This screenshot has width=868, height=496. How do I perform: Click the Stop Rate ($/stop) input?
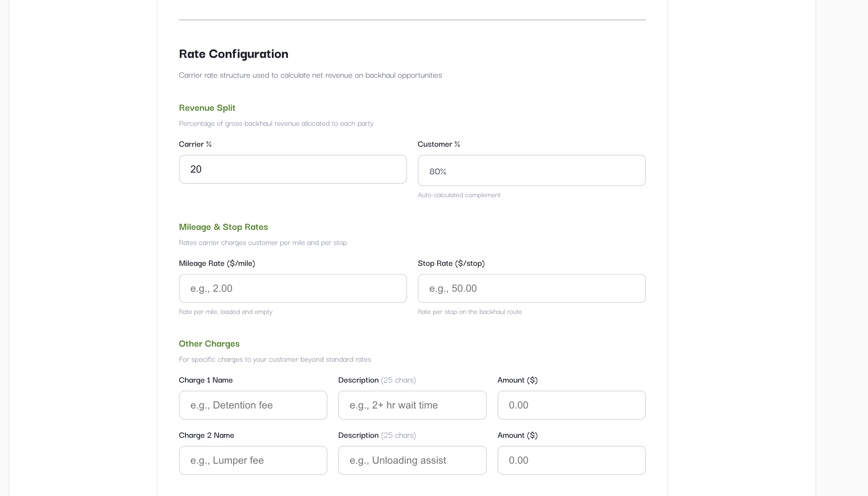(531, 288)
